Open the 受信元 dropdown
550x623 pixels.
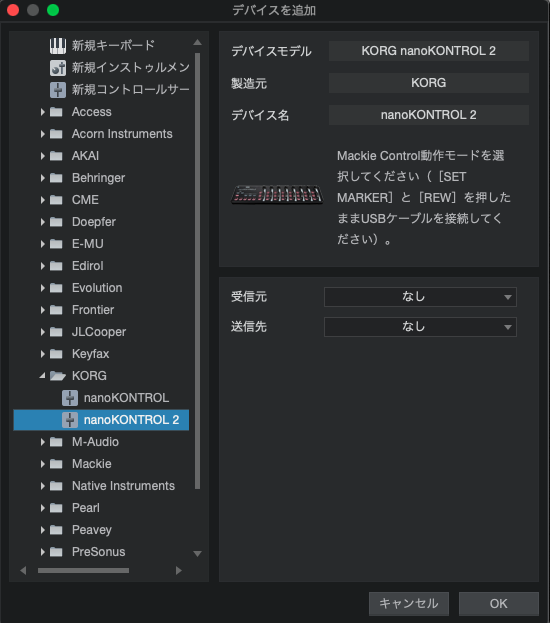point(420,297)
